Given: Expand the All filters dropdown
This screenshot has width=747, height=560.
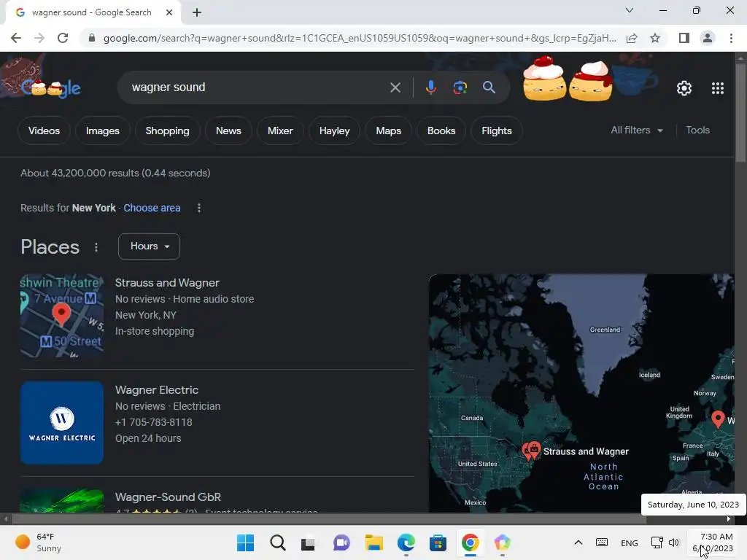Looking at the screenshot, I should pos(637,130).
